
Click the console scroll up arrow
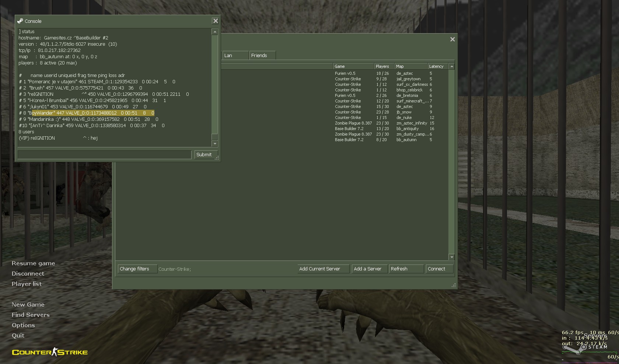pyautogui.click(x=215, y=32)
